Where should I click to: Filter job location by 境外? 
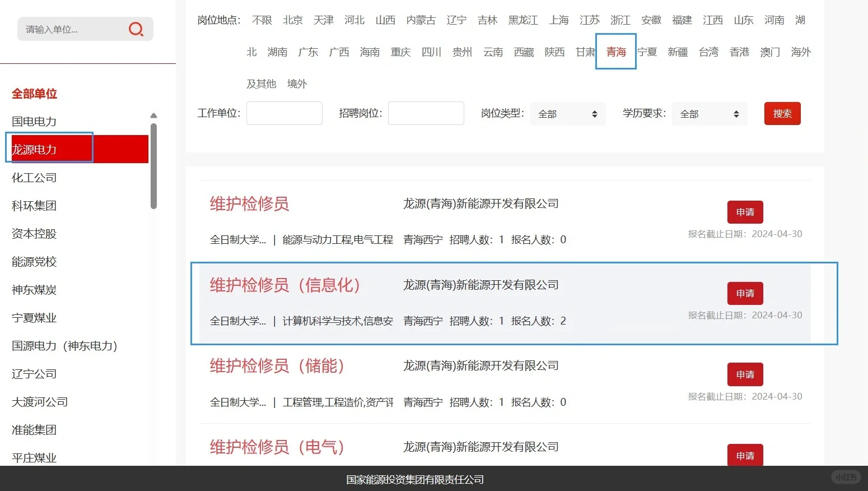coord(297,84)
